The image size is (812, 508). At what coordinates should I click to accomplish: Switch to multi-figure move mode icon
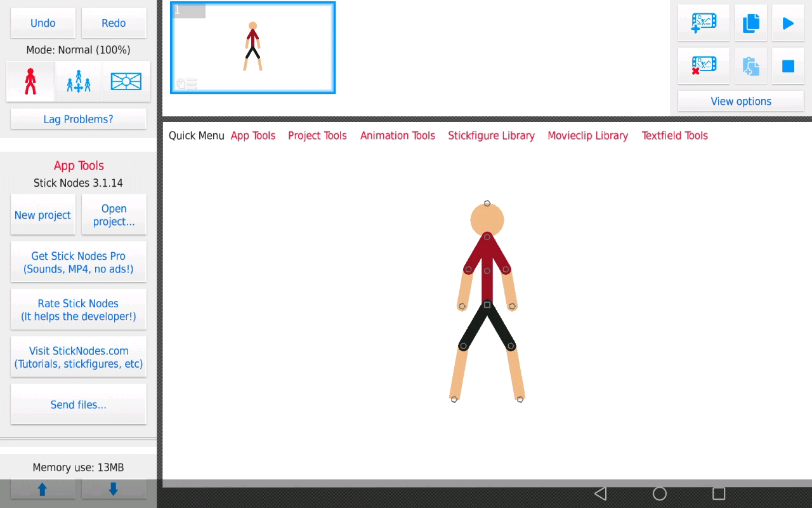(x=79, y=81)
